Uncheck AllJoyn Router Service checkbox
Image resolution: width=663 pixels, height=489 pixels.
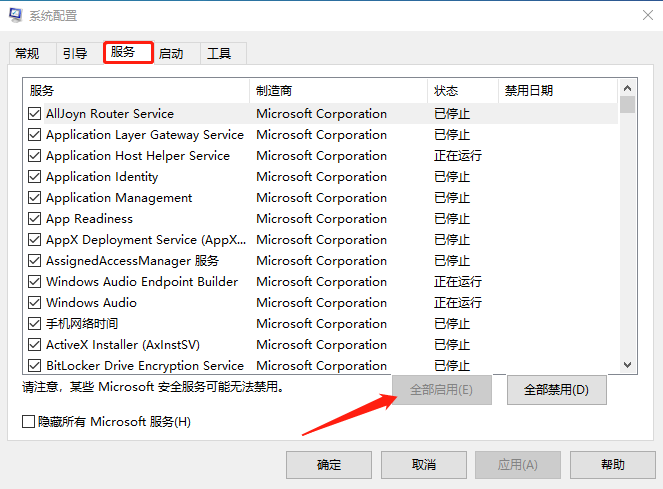(x=35, y=114)
